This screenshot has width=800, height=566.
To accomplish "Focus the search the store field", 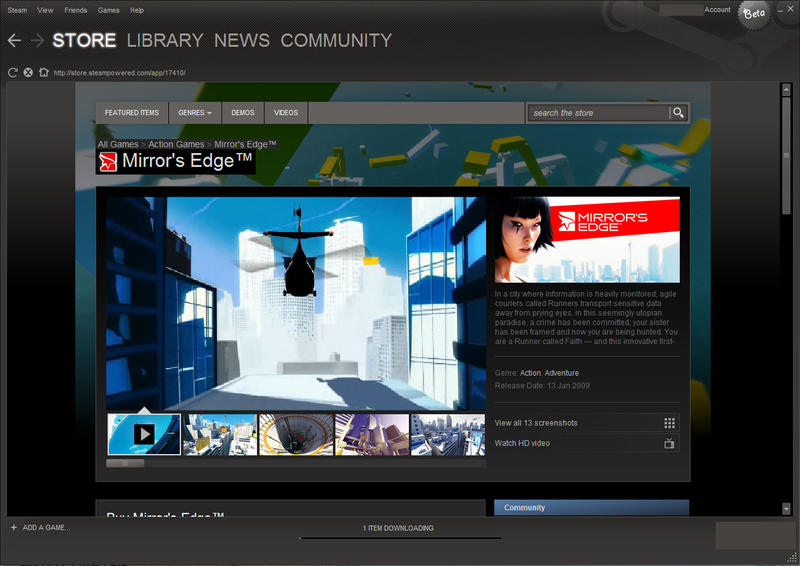I will pos(599,113).
